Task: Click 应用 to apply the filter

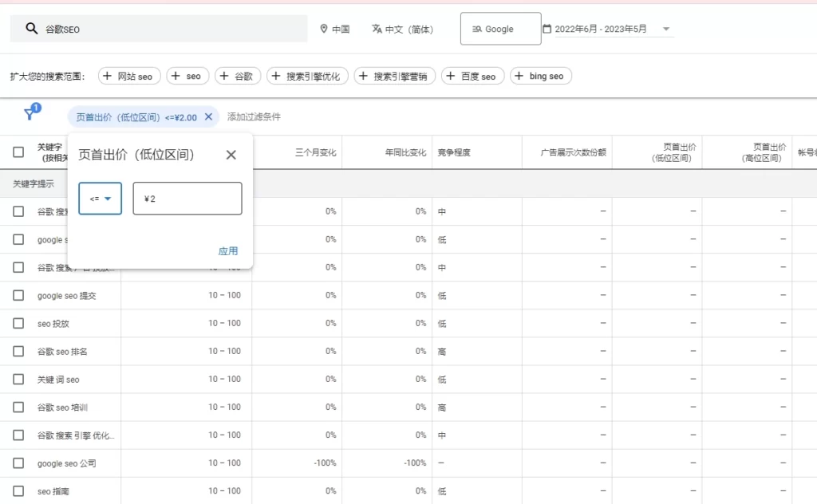Action: coord(227,251)
